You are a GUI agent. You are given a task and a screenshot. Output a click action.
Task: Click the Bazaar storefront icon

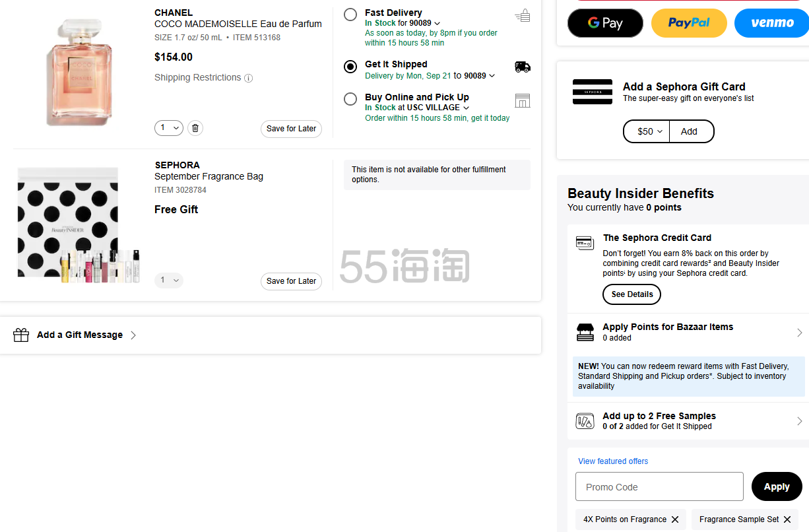pos(585,332)
